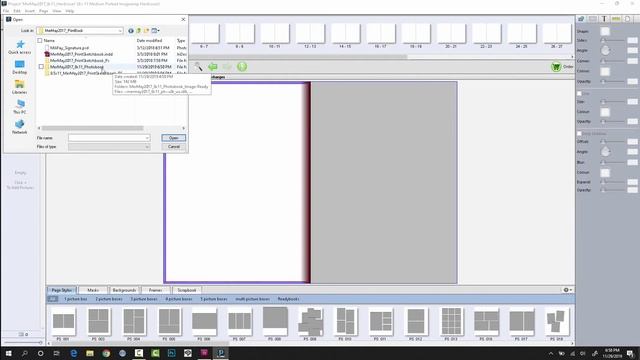Click the Desktop shortcut in Open dialog
Viewport: 640px width, 360px height.
(20, 67)
